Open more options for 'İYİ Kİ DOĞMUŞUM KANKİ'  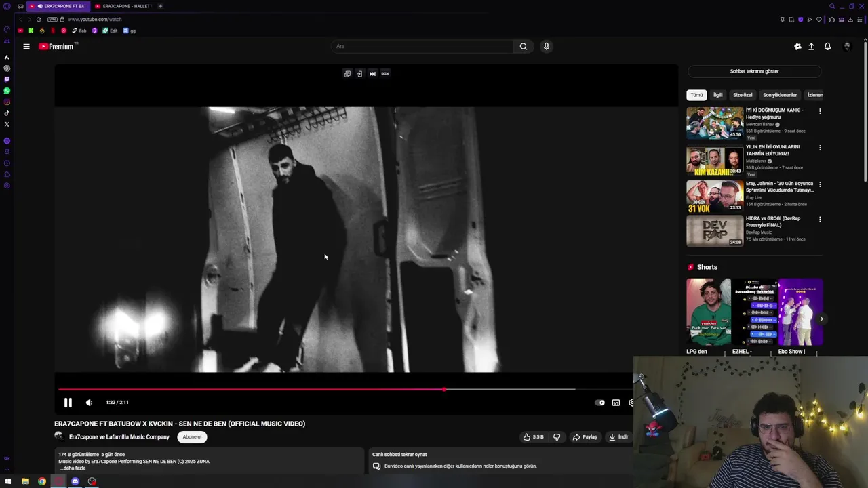coord(820,111)
